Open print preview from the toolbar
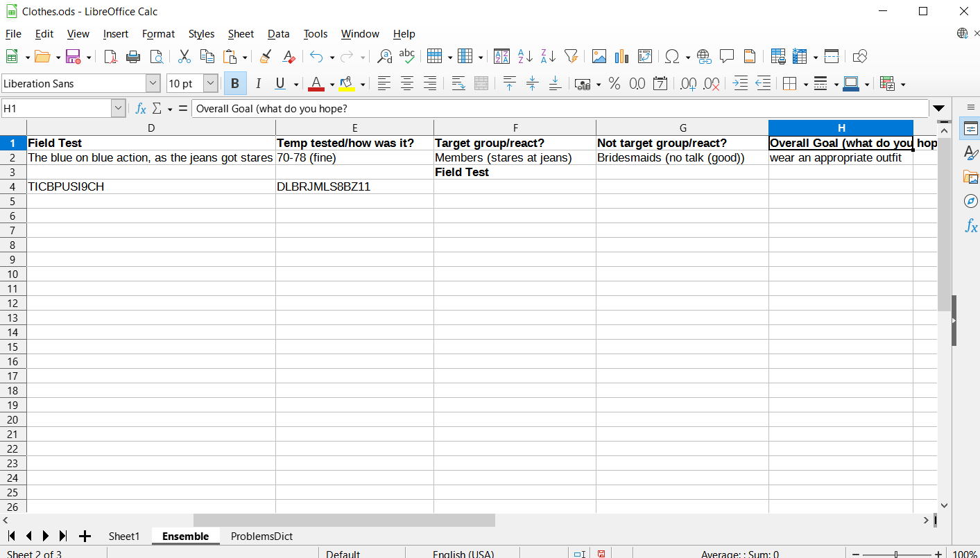Viewport: 980px width, 558px height. (x=157, y=57)
